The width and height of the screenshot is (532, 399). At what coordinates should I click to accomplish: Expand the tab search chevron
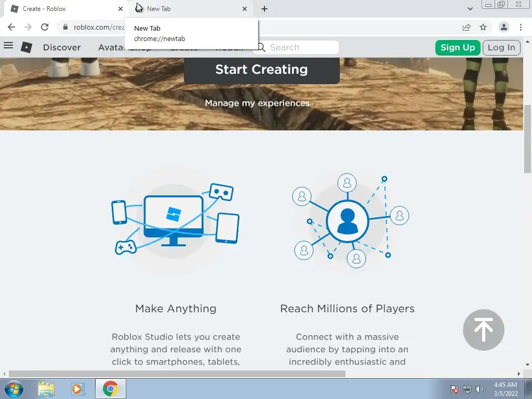[470, 9]
